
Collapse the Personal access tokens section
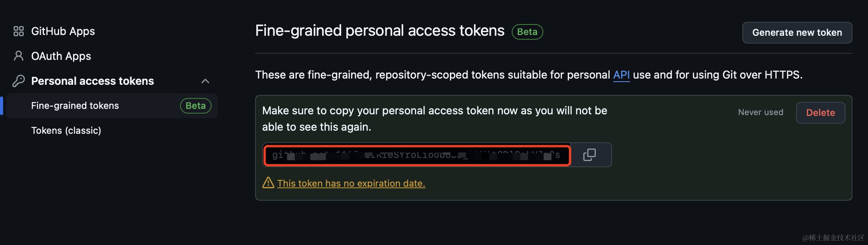(205, 81)
